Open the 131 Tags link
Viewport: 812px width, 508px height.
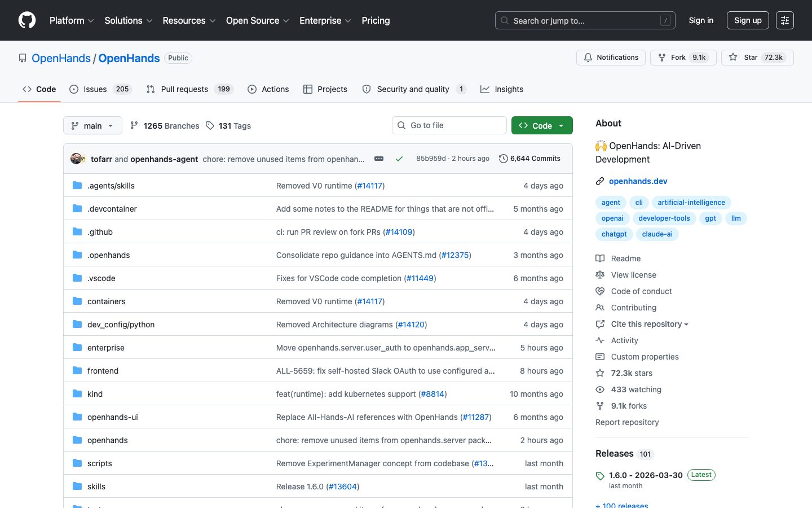(228, 126)
